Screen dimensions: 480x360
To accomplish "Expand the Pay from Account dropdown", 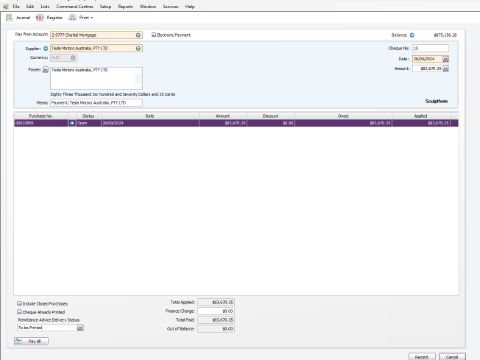I will 138,35.
